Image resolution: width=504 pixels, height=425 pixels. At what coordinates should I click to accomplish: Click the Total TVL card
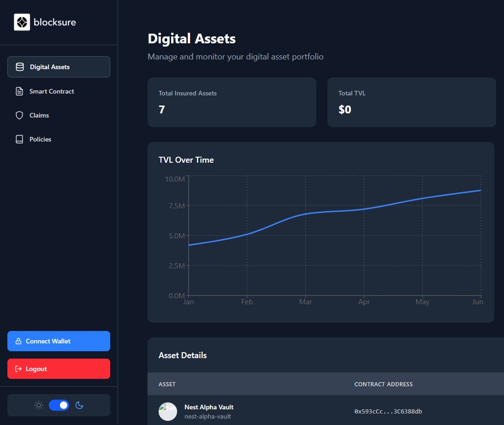(412, 102)
